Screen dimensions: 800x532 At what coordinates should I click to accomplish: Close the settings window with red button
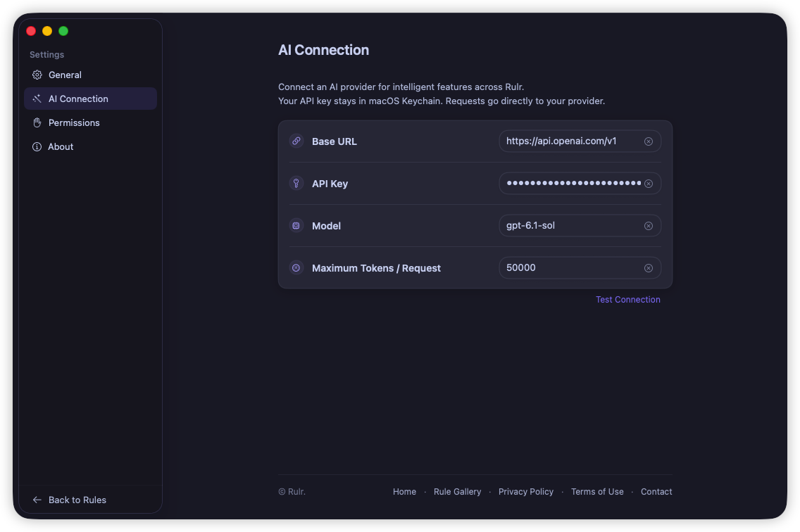[x=31, y=31]
